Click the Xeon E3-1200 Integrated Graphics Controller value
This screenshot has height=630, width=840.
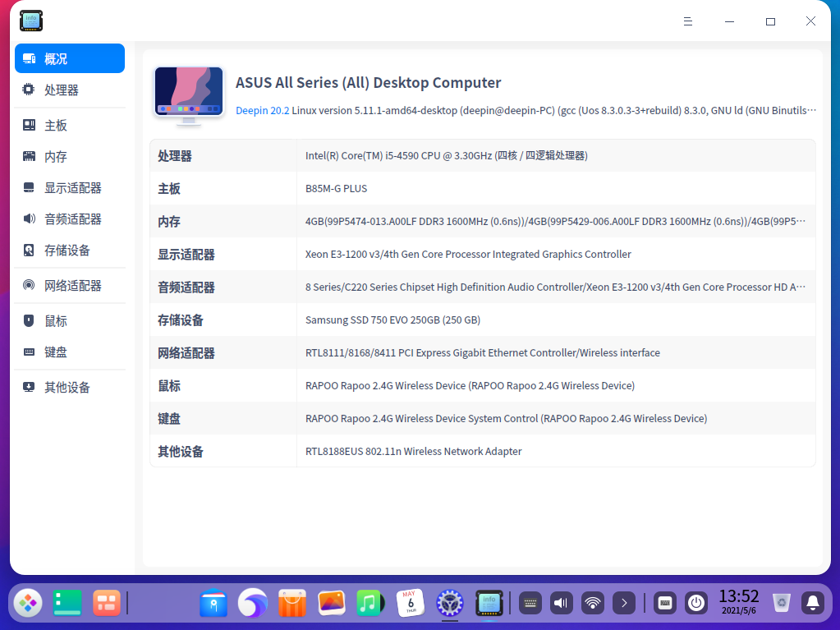(x=468, y=255)
